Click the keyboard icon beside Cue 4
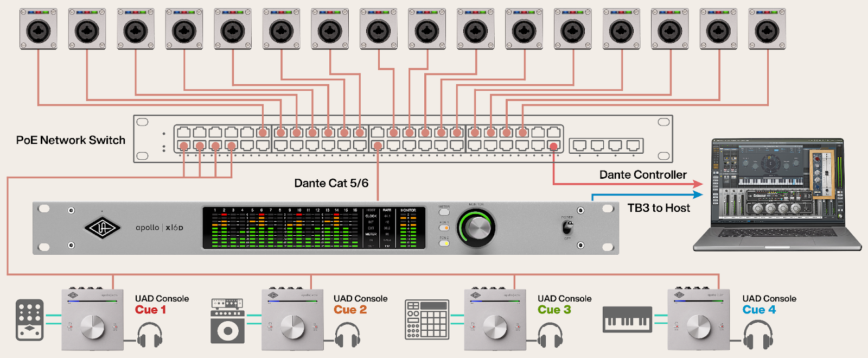 (627, 319)
